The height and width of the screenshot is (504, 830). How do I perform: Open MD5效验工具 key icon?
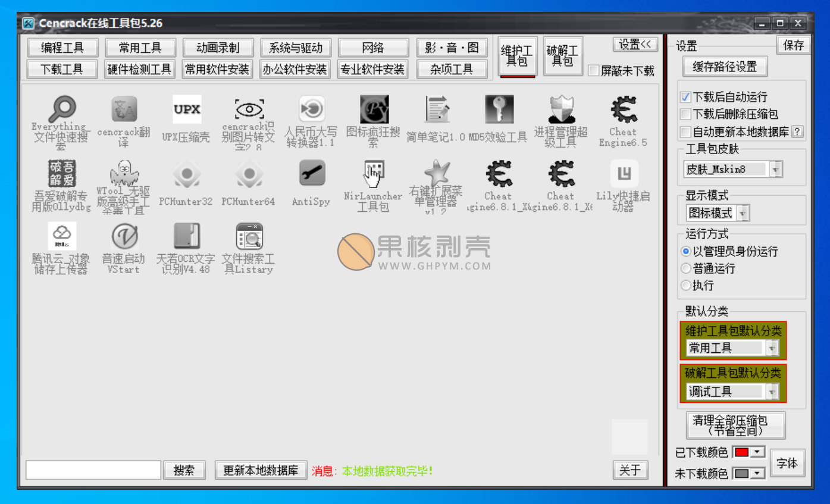pos(499,109)
